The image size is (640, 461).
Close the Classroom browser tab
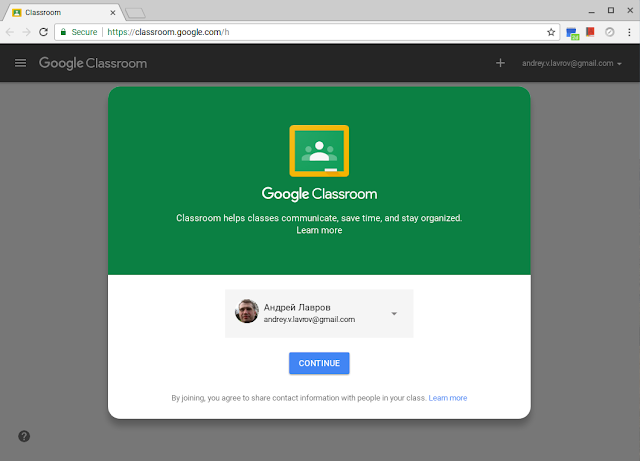tap(113, 13)
